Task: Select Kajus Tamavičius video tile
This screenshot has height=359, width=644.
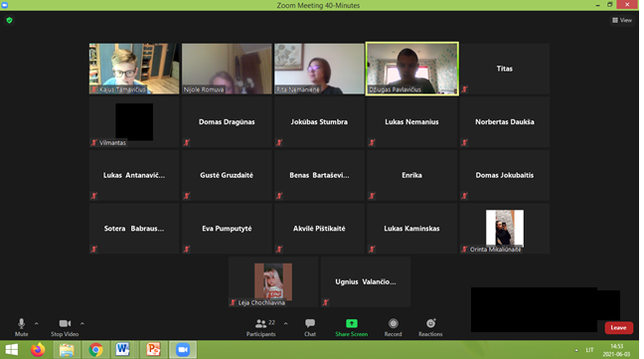Action: tap(134, 69)
